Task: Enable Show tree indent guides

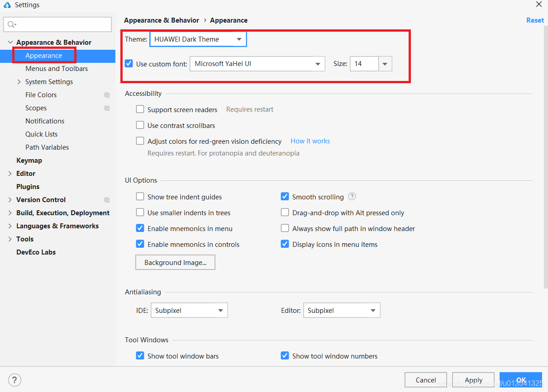Action: click(140, 197)
